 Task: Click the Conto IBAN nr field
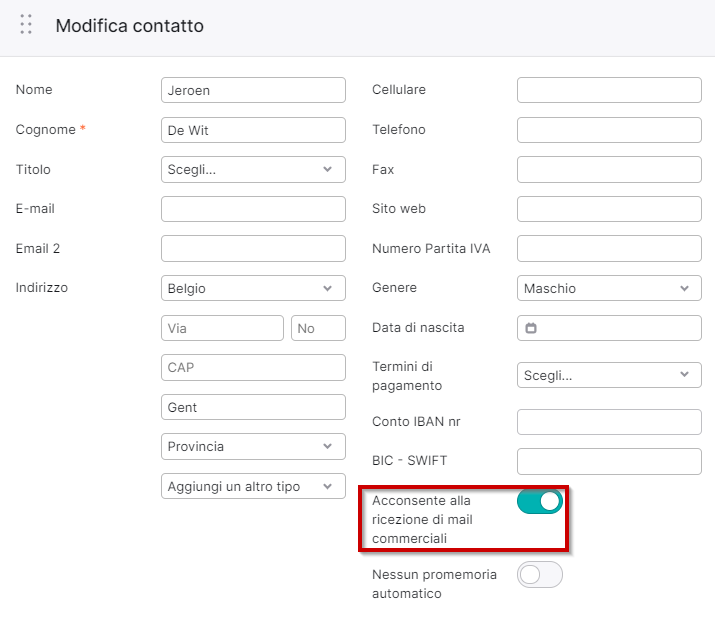point(609,422)
